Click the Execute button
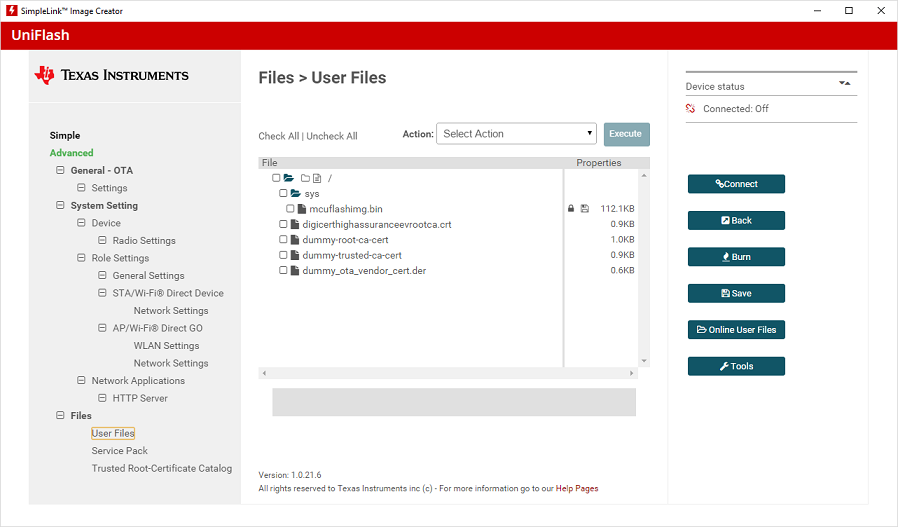The image size is (898, 527). click(627, 134)
